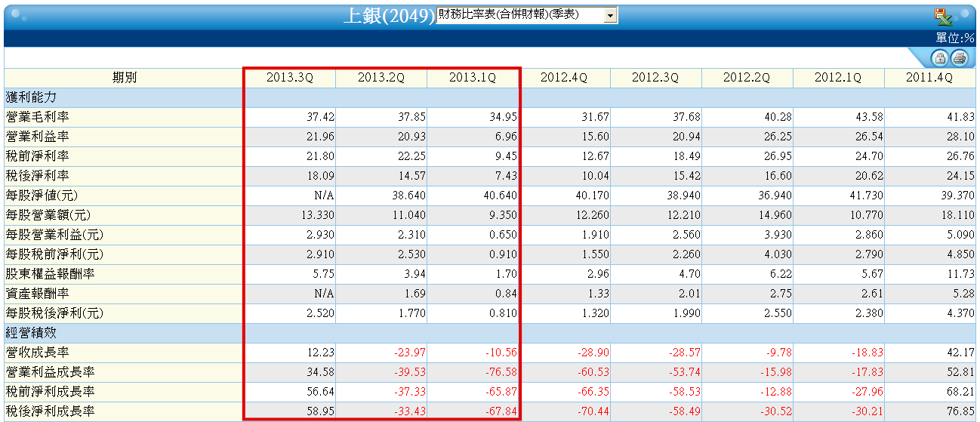Image resolution: width=980 pixels, height=422 pixels.
Task: Click 22.25 in the 稅前淨利率 row
Action: (x=411, y=156)
